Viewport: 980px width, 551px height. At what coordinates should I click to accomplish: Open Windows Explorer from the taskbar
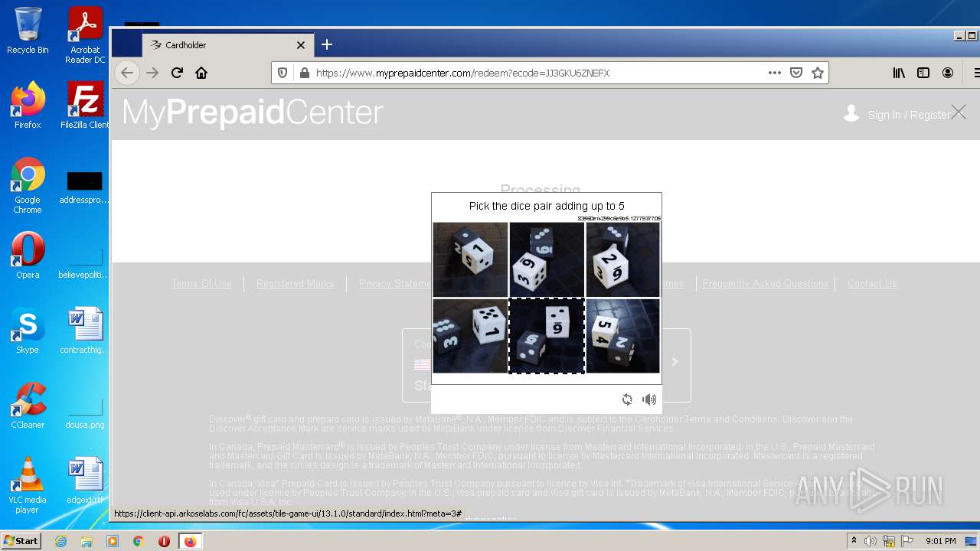coord(87,541)
